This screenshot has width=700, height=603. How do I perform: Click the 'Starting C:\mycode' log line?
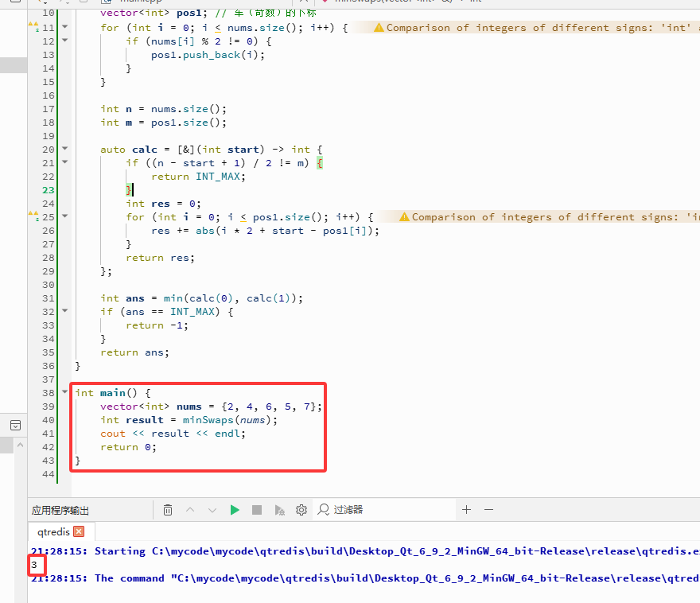coord(365,551)
